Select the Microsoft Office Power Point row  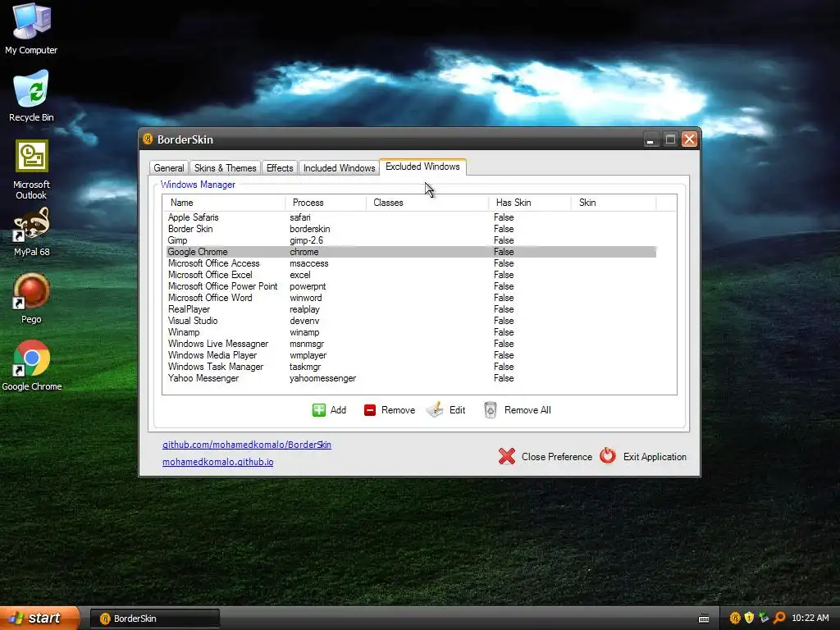(412, 286)
